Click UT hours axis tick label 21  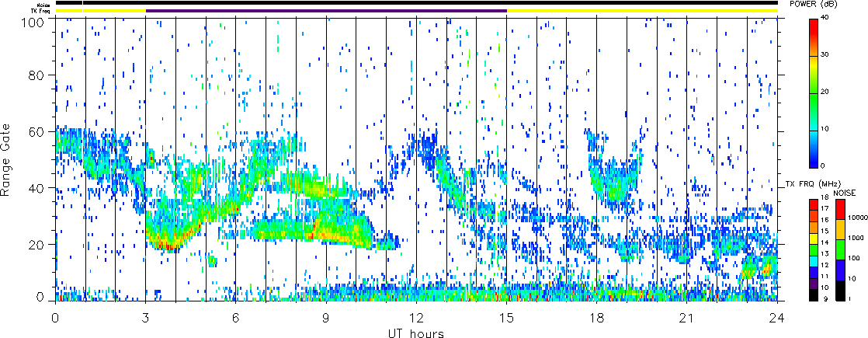(687, 318)
